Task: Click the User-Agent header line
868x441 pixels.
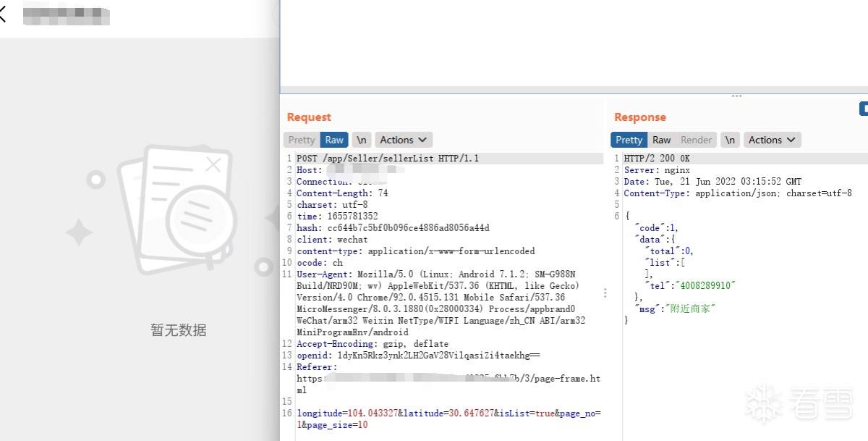Action: [441, 303]
